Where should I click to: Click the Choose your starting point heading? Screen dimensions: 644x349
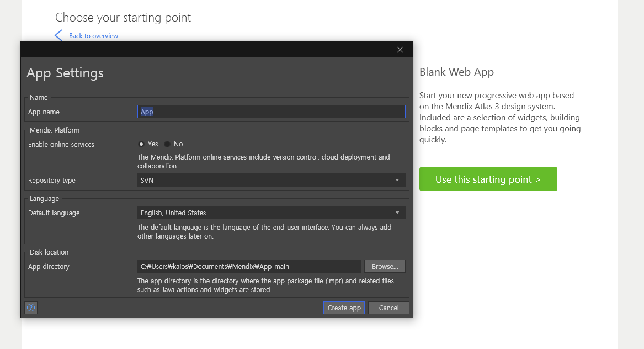[x=123, y=18]
